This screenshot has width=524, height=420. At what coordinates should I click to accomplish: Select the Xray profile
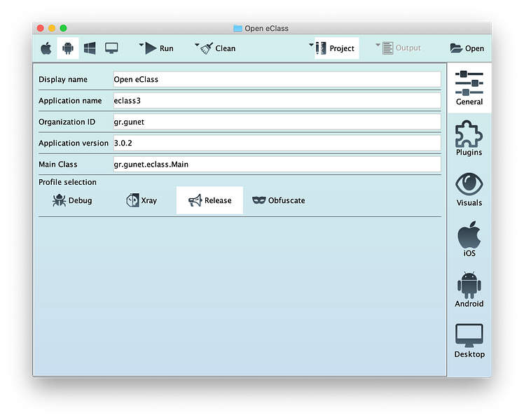coord(142,200)
